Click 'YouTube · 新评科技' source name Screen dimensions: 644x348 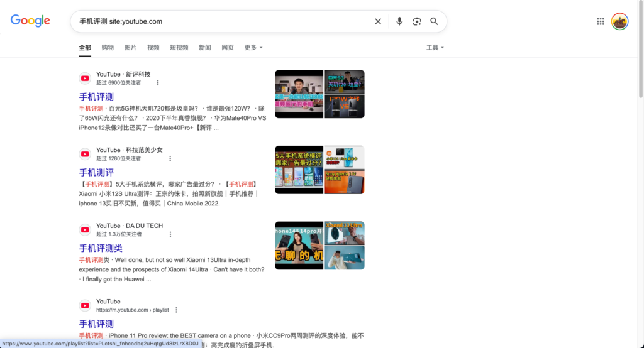click(x=123, y=74)
